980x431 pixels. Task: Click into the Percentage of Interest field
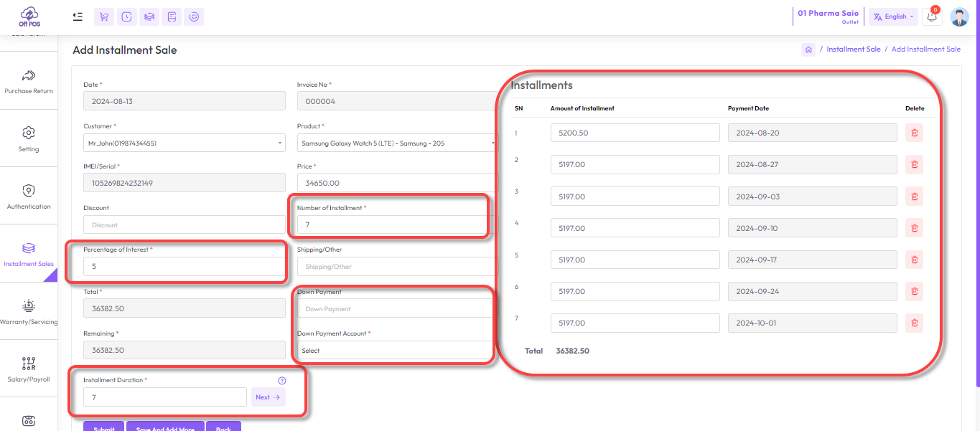point(184,267)
